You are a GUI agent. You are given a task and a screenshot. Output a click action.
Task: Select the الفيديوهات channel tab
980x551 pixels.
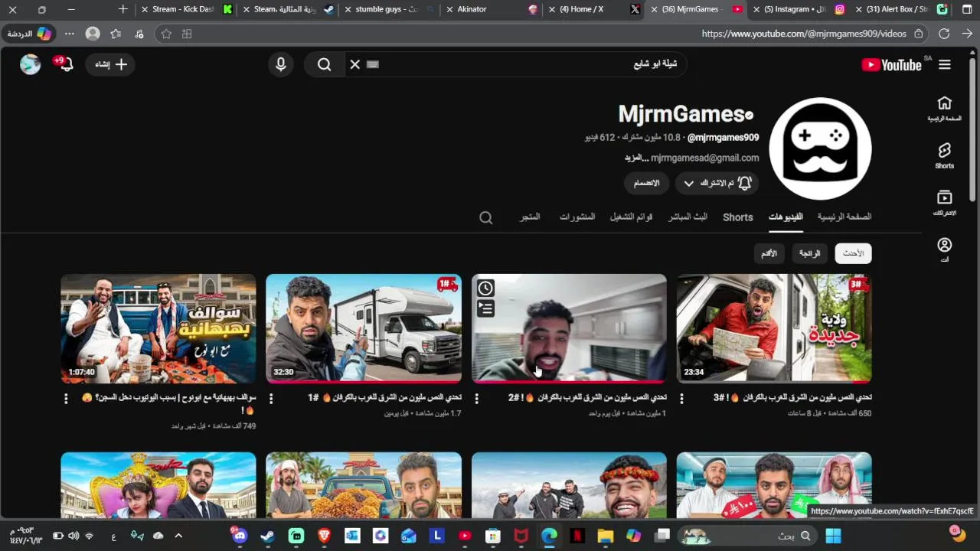pyautogui.click(x=786, y=217)
